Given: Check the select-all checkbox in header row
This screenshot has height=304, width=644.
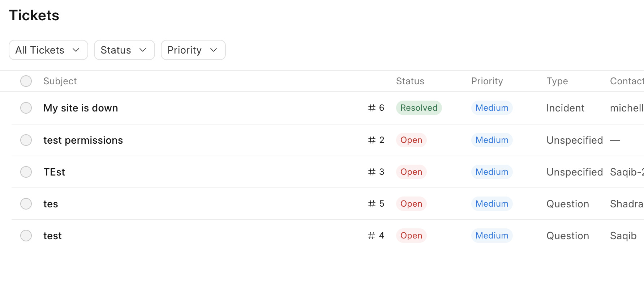Looking at the screenshot, I should tap(26, 81).
